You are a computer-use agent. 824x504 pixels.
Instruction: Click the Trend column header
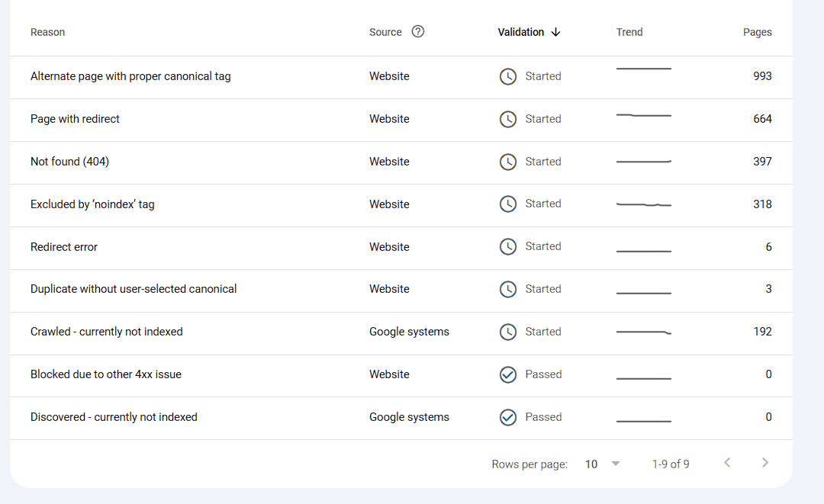click(629, 32)
